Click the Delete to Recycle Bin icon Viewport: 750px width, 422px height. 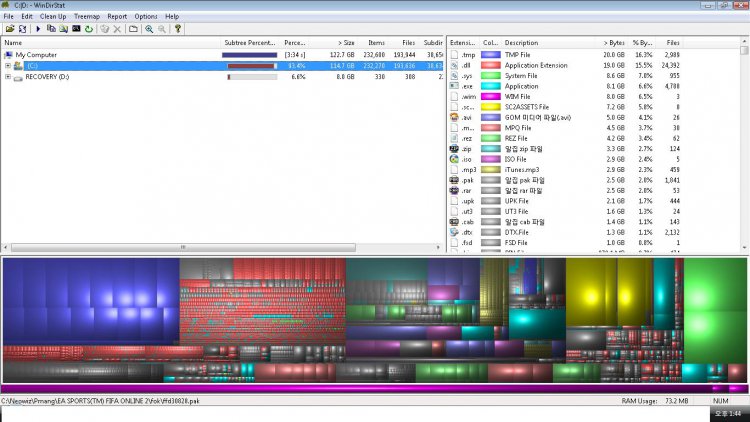coord(104,29)
